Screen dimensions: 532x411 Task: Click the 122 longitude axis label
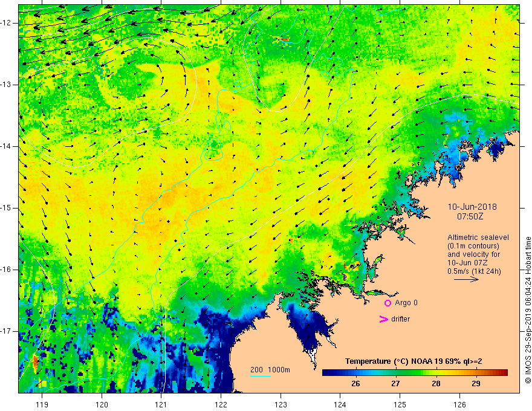[221, 404]
